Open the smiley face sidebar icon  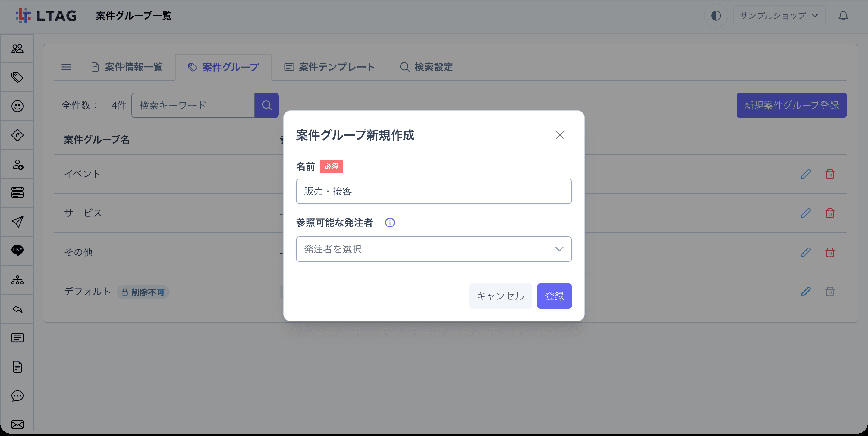(17, 106)
